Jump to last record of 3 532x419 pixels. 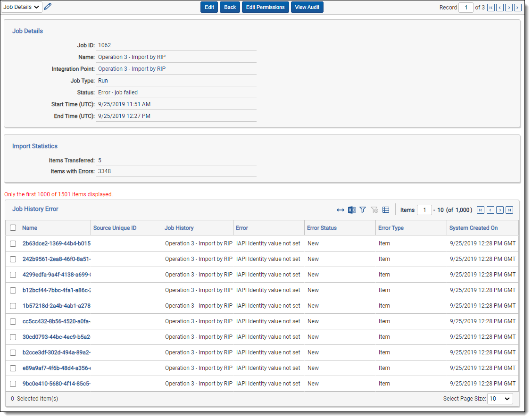click(517, 8)
